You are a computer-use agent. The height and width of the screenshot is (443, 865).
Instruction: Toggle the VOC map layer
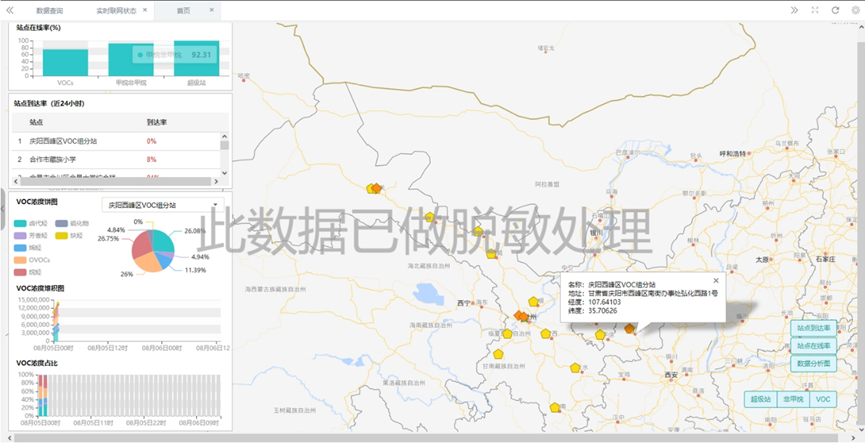pos(822,399)
